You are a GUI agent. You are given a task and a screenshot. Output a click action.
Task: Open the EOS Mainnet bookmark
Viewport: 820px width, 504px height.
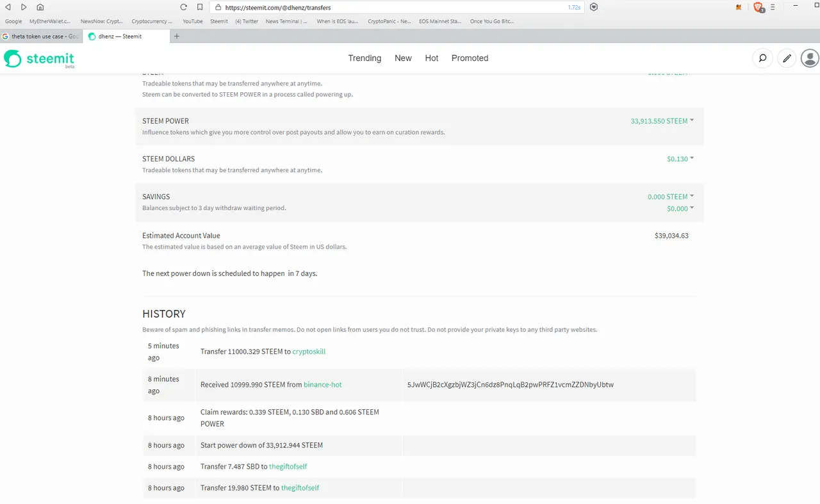[x=439, y=21]
